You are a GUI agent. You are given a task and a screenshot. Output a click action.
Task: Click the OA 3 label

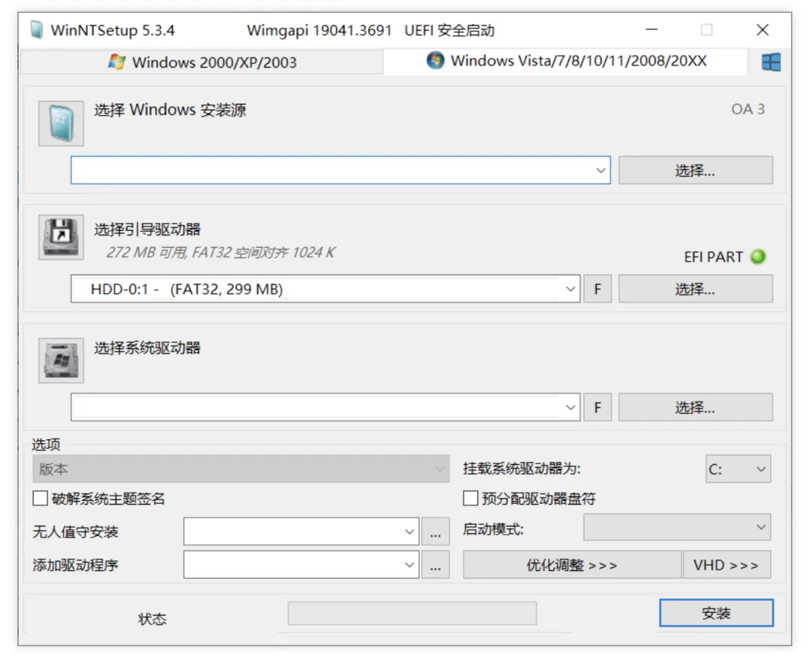[748, 109]
